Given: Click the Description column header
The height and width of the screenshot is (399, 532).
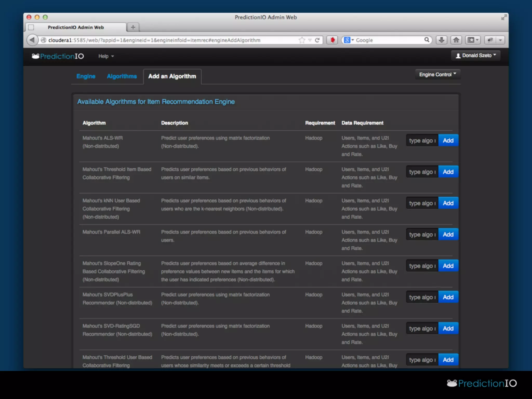Looking at the screenshot, I should [175, 123].
